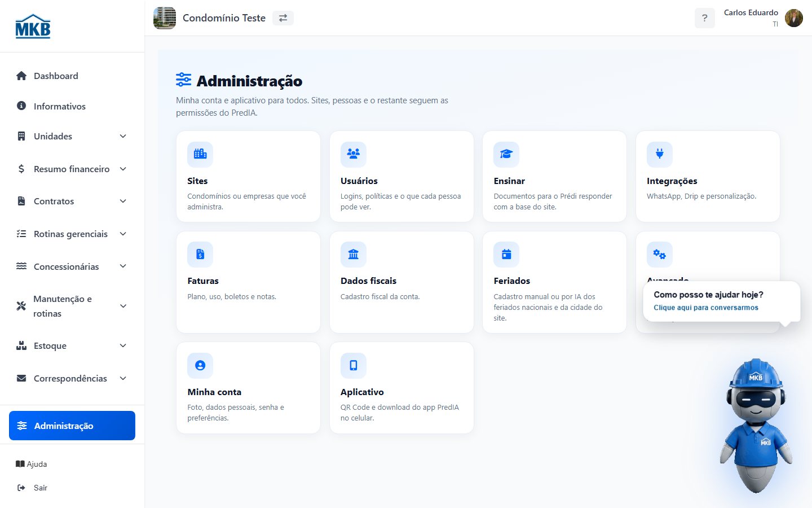Viewport: 812px width, 508px height.
Task: Open the Sites card icon
Action: coord(200,154)
